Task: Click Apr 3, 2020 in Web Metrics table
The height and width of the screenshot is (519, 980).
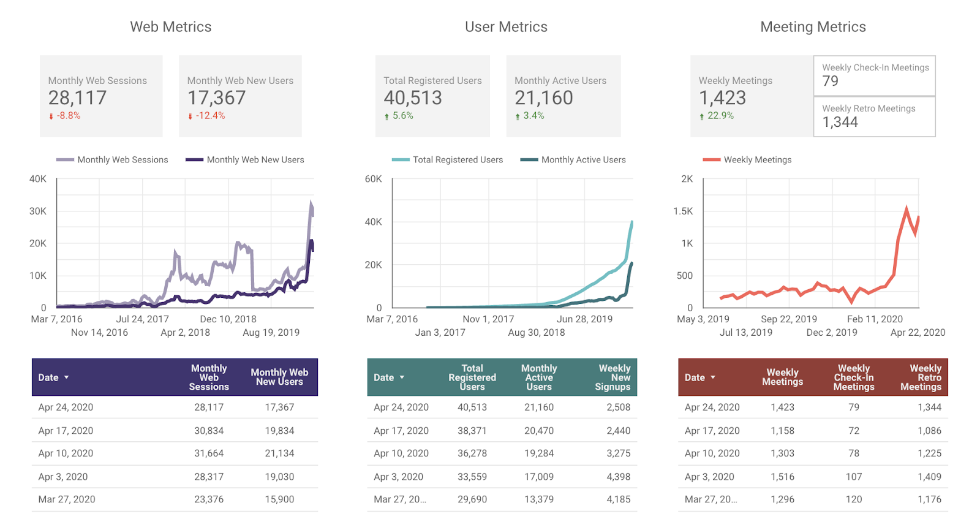Action: pyautogui.click(x=63, y=477)
